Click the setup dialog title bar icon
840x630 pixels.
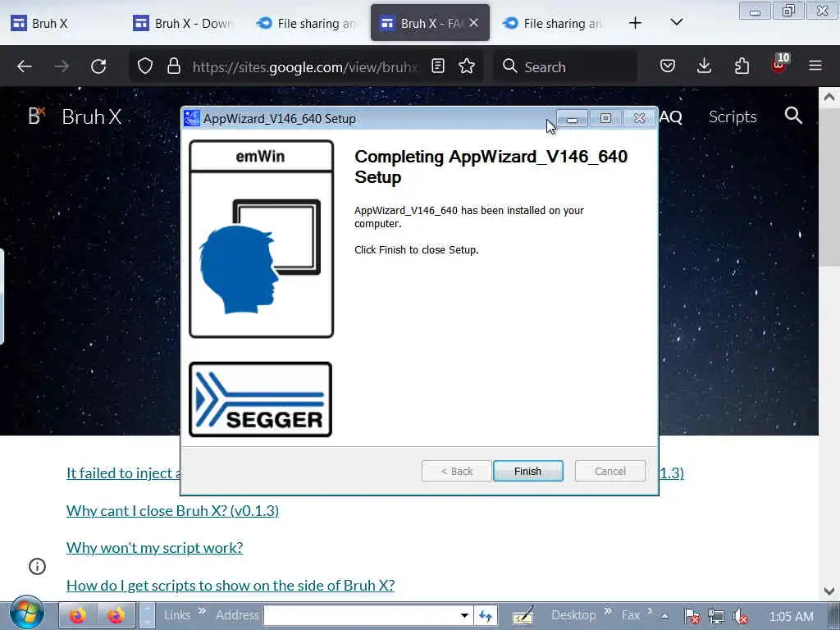pos(191,118)
